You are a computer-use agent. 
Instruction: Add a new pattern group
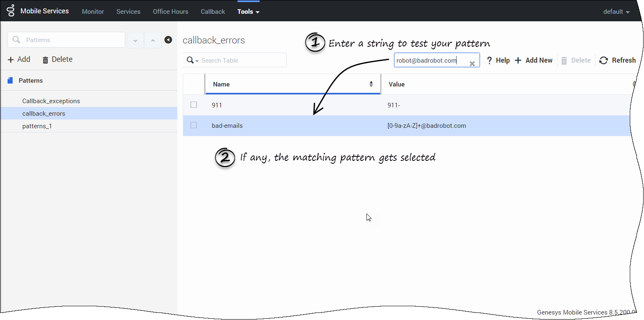(x=19, y=59)
